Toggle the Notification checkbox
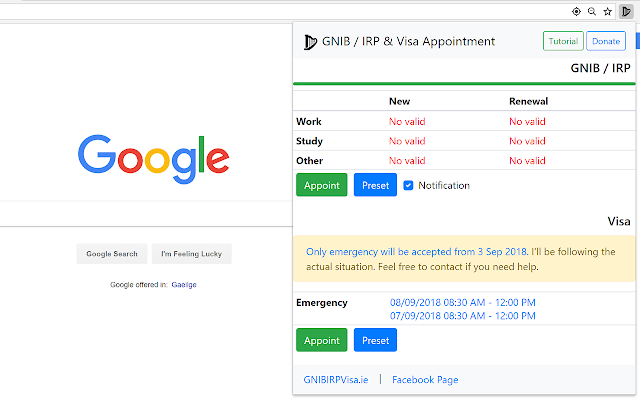The width and height of the screenshot is (640, 400). pyautogui.click(x=408, y=185)
